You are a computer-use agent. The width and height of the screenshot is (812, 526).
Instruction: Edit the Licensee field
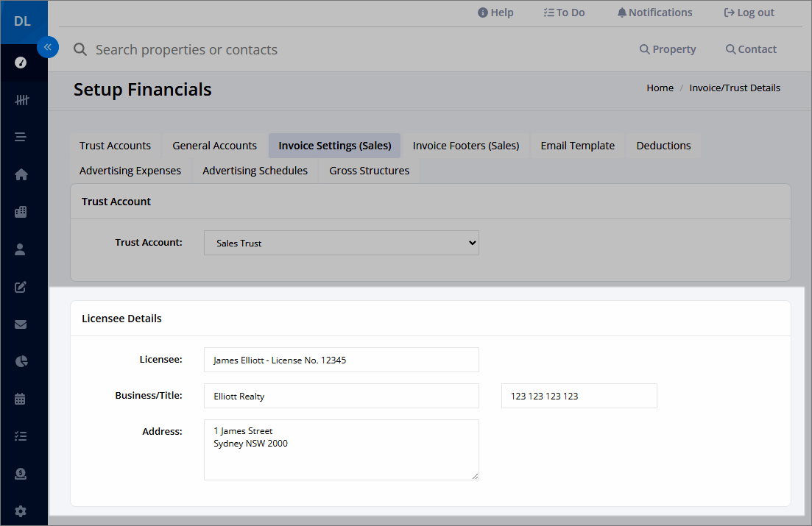pyautogui.click(x=342, y=360)
